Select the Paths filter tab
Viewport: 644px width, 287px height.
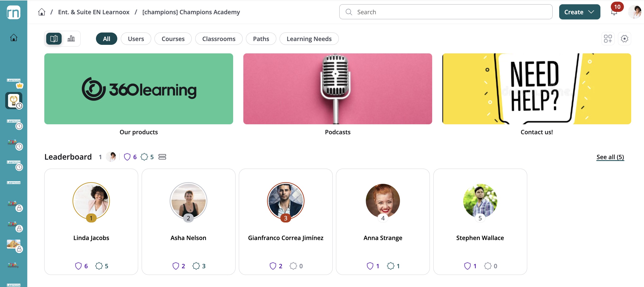point(261,39)
